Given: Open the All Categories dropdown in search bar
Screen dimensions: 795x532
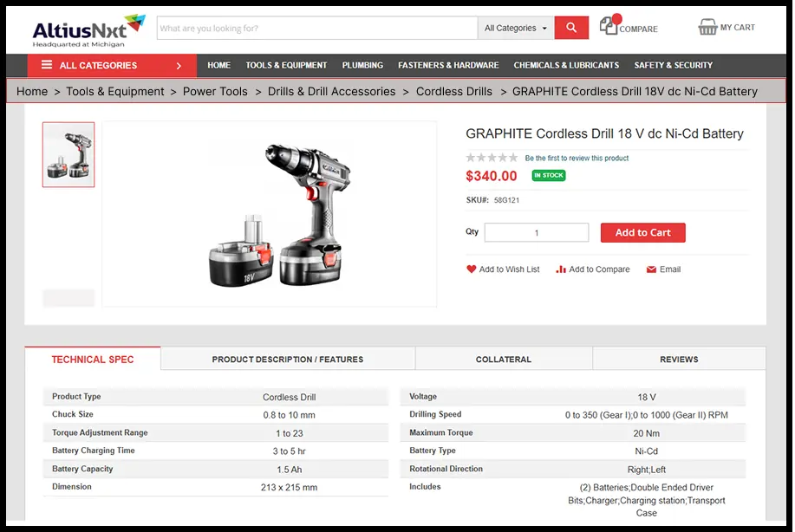Looking at the screenshot, I should point(516,27).
